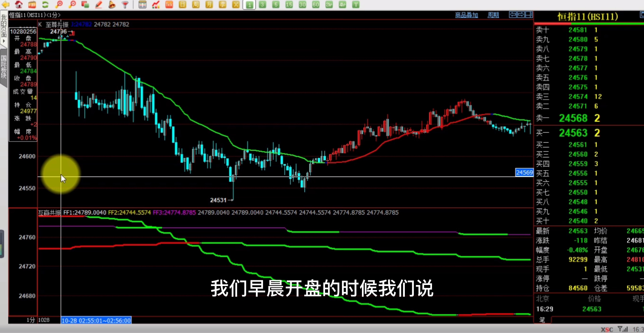Click the 24569 crosshair price tag
Image resolution: width=644 pixels, height=333 pixels.
[x=524, y=173]
